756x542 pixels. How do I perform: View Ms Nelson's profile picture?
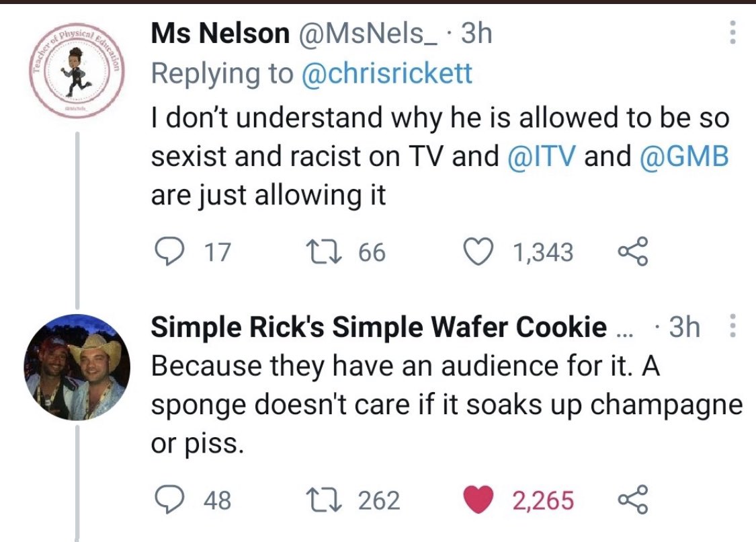point(77,69)
